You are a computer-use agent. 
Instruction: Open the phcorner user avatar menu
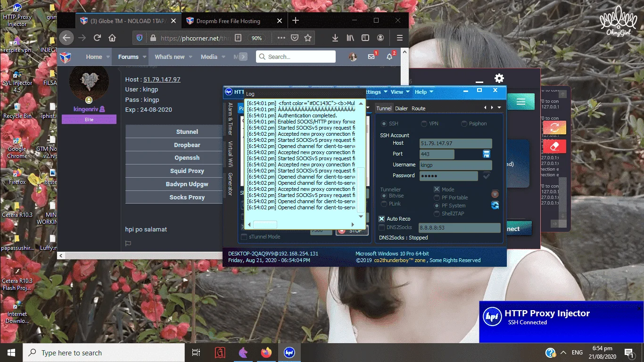[x=353, y=57]
